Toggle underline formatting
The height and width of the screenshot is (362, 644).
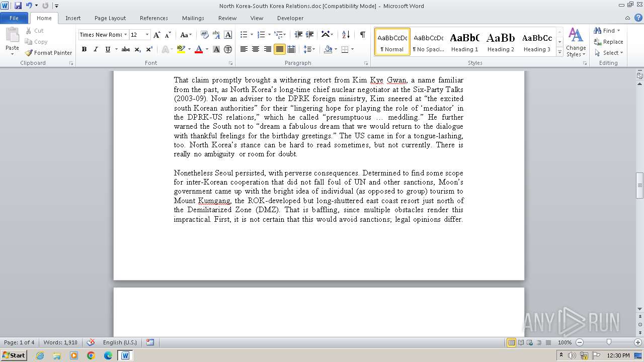click(107, 49)
